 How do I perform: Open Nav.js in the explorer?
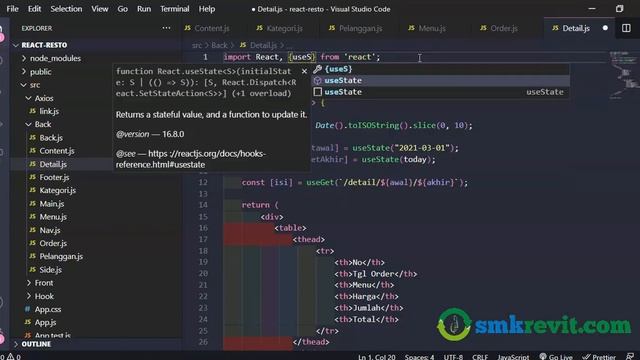50,230
